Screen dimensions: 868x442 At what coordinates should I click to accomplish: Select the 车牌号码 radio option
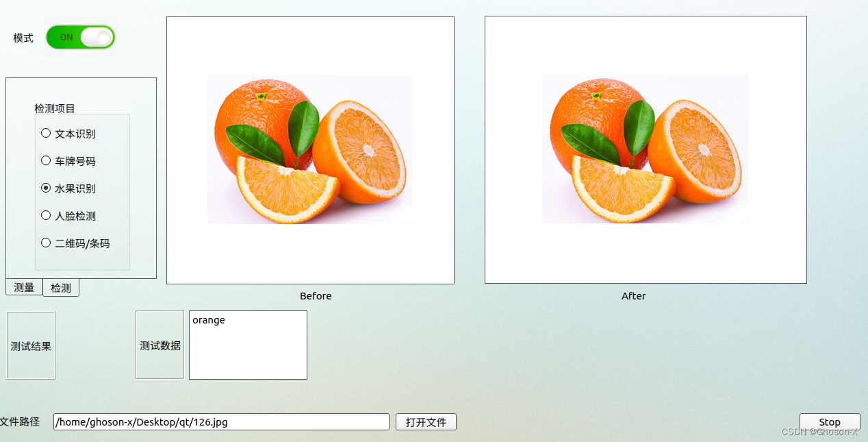(68, 161)
